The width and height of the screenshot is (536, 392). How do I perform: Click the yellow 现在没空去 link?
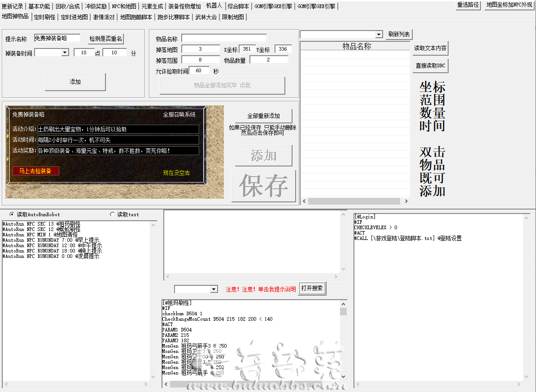pyautogui.click(x=176, y=173)
